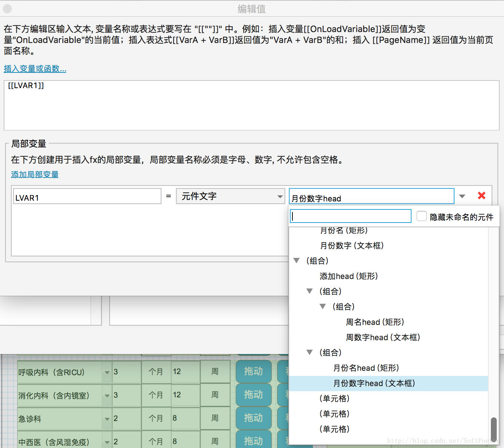Delete local variable LVAR1 with red X
The width and height of the screenshot is (504, 448).
coord(481,196)
